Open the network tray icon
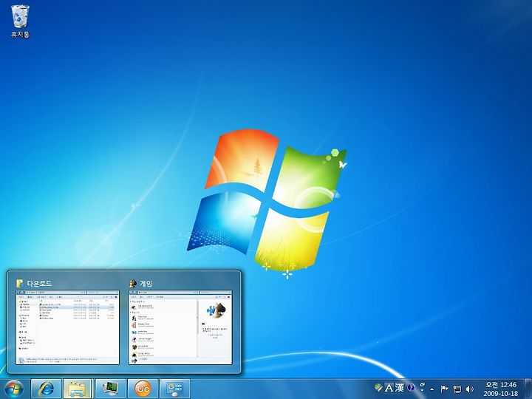The image size is (532, 399). (457, 389)
